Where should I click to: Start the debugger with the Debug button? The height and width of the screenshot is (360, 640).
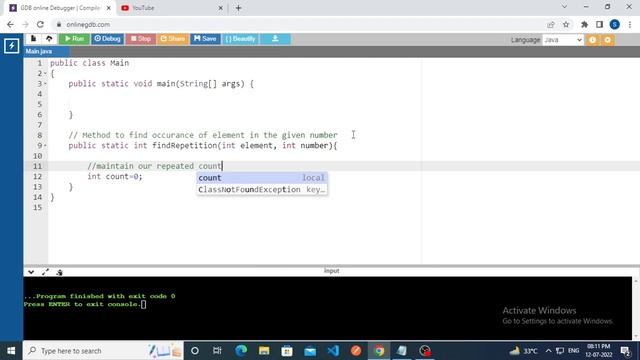[107, 39]
